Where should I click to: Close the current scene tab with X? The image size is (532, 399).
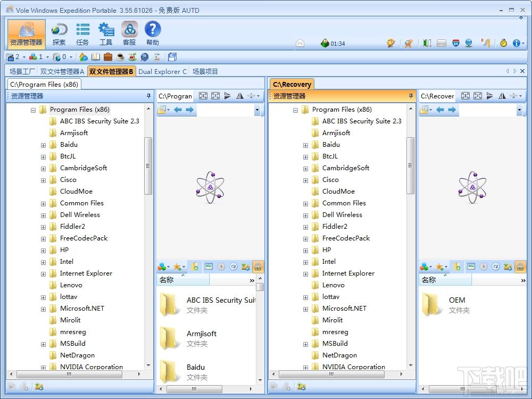point(522,71)
